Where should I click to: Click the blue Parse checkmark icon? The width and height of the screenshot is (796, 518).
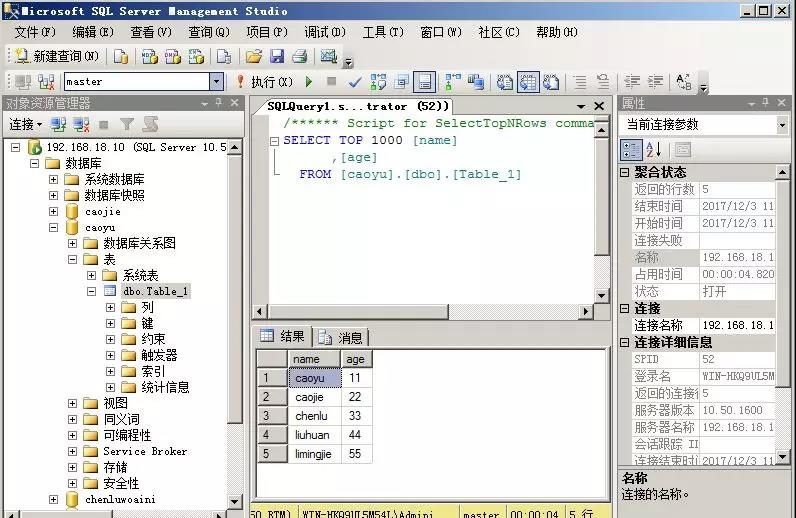355,81
